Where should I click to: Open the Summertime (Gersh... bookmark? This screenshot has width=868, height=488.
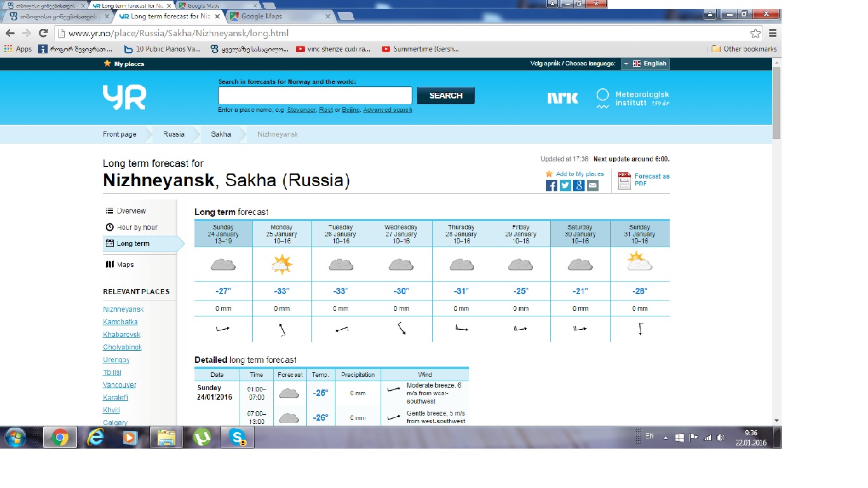coord(420,49)
